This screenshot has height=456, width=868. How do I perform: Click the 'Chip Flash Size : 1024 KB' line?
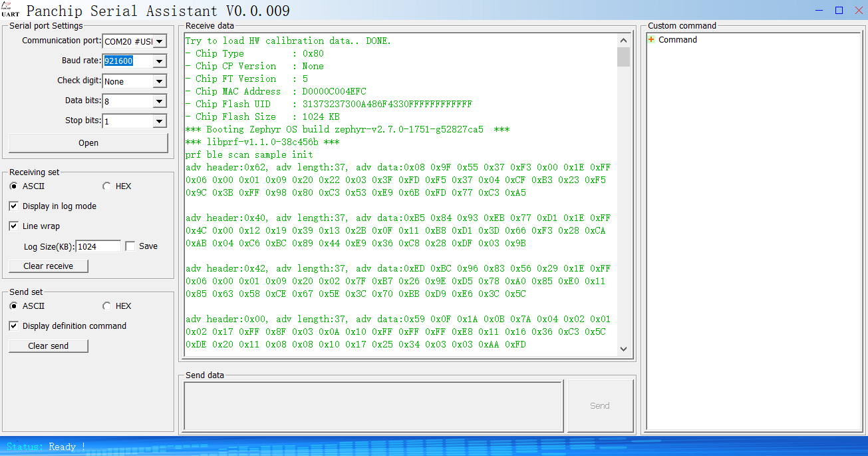(263, 116)
